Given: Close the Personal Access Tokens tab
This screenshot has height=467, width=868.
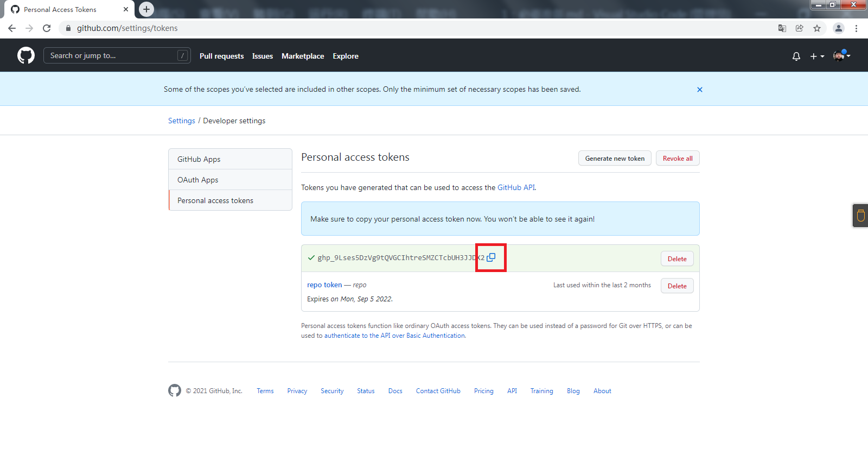Looking at the screenshot, I should point(126,9).
